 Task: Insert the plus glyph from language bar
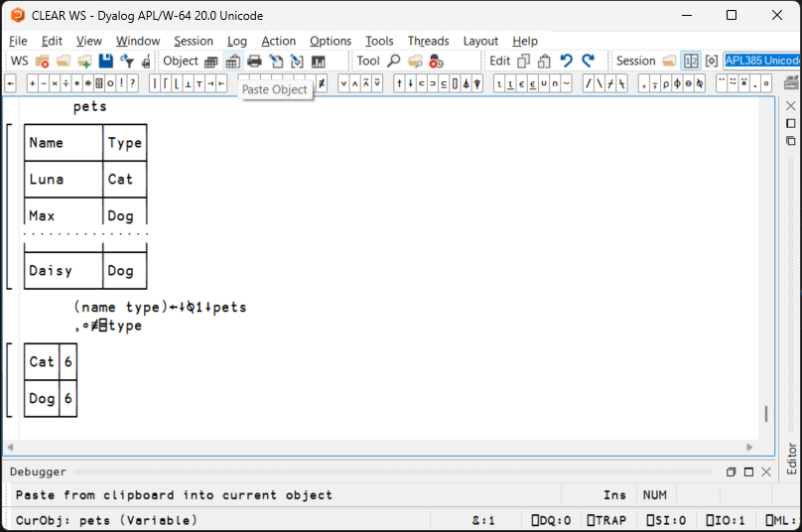pos(32,83)
